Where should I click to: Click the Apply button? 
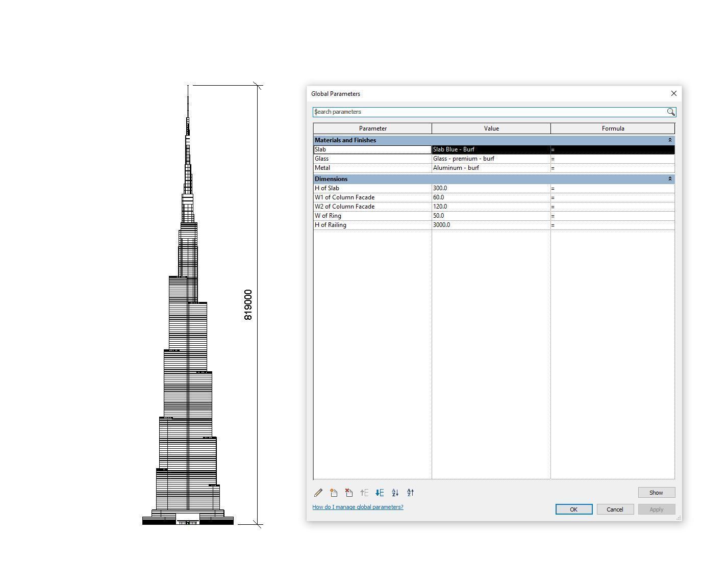[x=657, y=509]
